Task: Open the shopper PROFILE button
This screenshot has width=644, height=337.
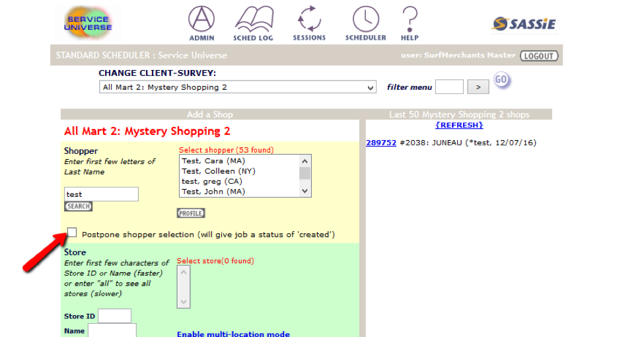Action: pos(191,213)
